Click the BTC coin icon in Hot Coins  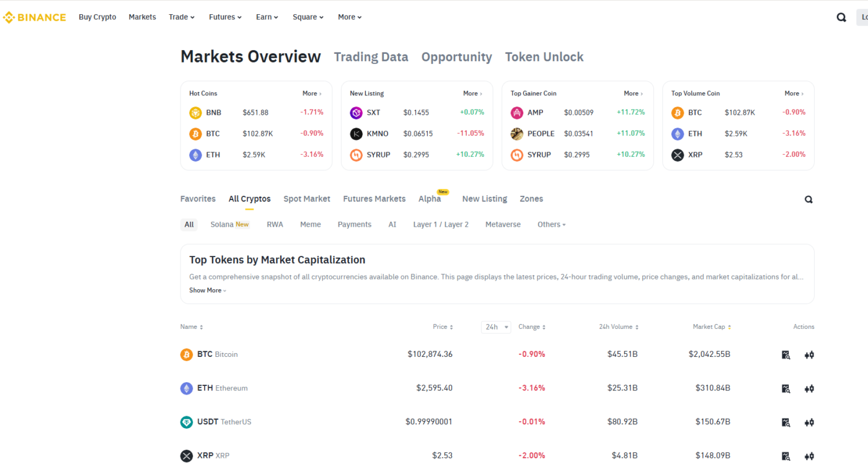pyautogui.click(x=195, y=134)
